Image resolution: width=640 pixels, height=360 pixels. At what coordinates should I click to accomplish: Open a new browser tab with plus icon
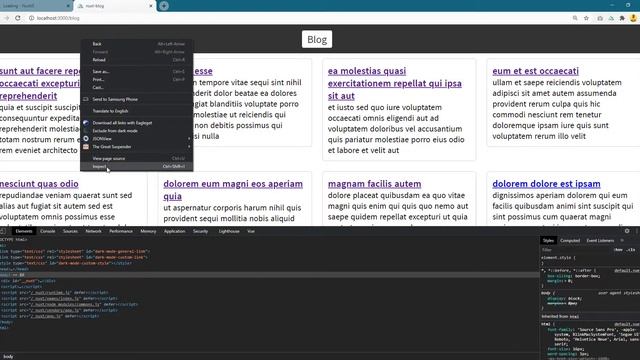tap(164, 6)
